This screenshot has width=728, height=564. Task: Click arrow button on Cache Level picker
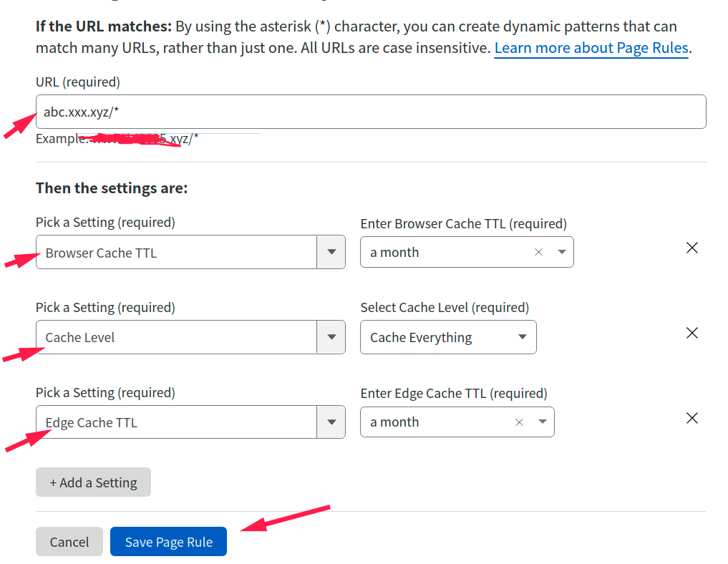point(331,337)
